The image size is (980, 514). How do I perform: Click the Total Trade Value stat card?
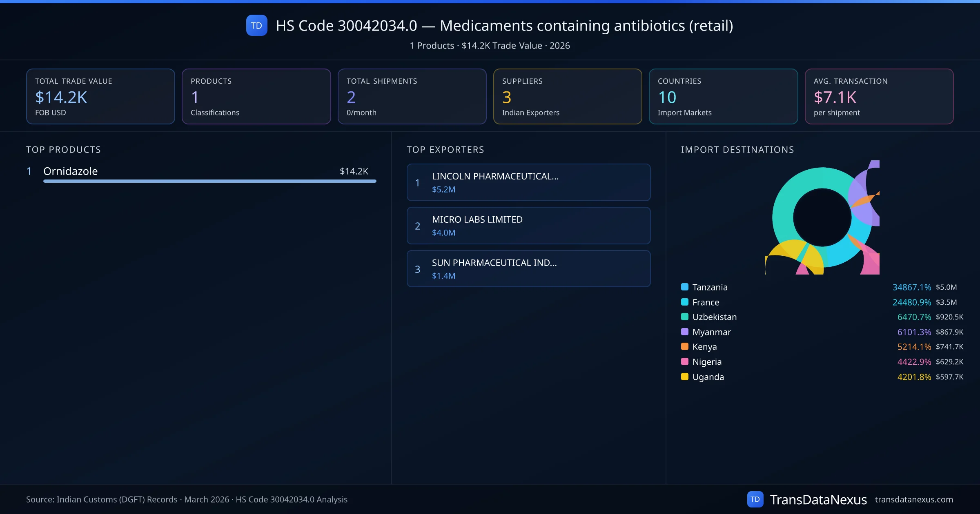coord(100,96)
